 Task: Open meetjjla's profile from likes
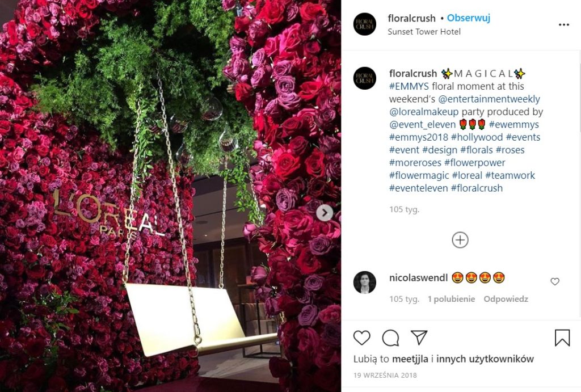[x=410, y=359]
